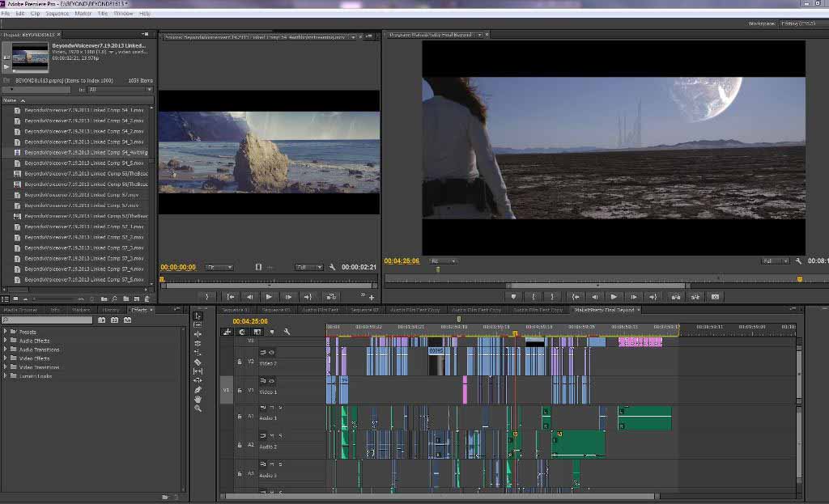The image size is (829, 504).
Task: Select the Slip tool
Action: pyautogui.click(x=198, y=371)
